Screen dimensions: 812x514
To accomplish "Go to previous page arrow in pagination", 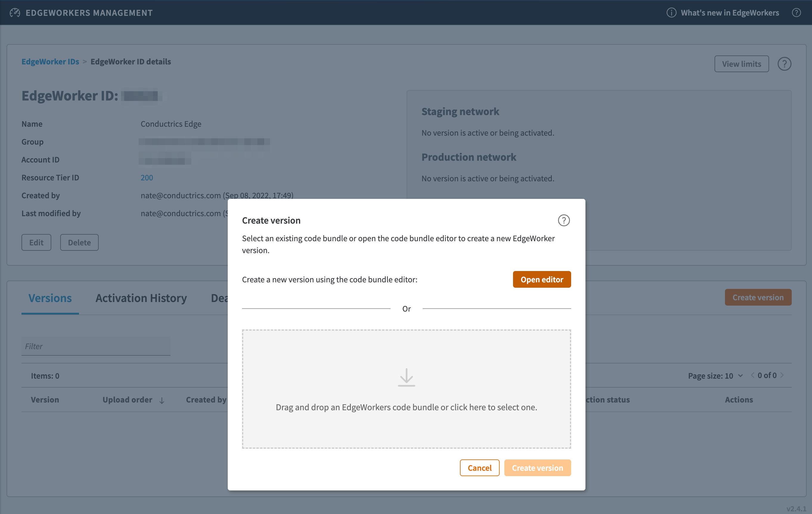I will click(x=752, y=375).
